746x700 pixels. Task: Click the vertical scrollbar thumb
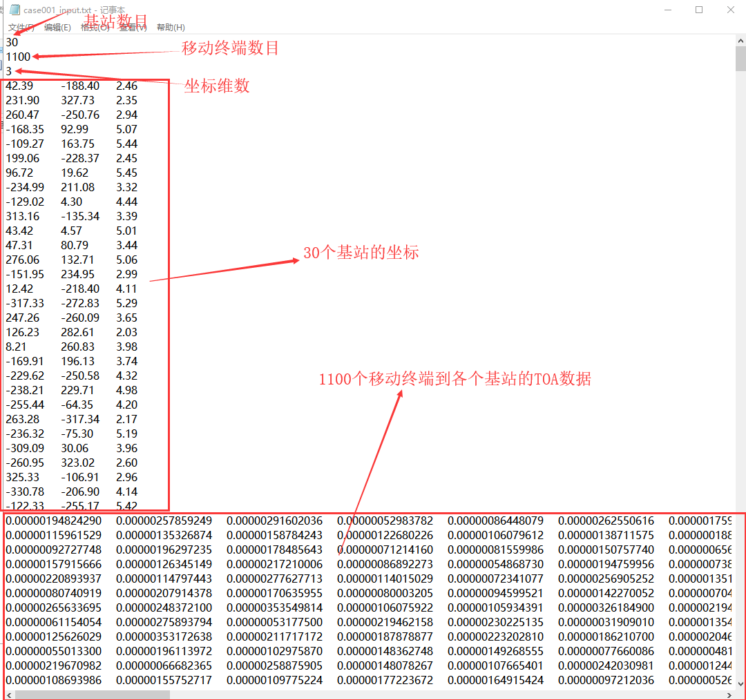pyautogui.click(x=740, y=59)
